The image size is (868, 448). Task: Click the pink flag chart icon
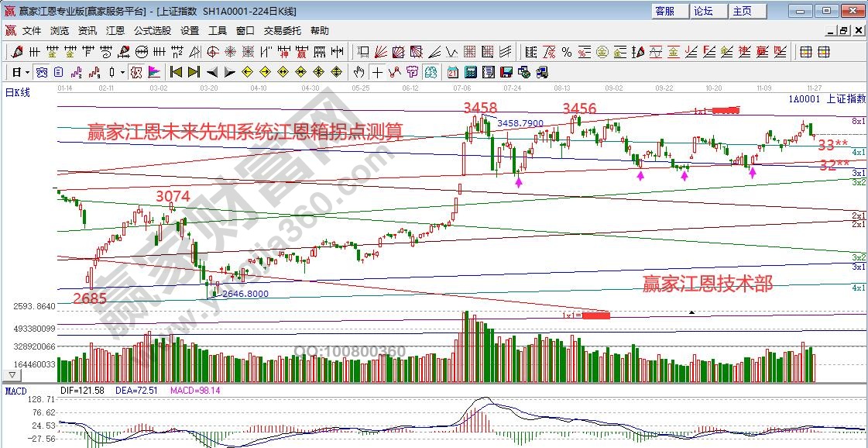[x=154, y=72]
